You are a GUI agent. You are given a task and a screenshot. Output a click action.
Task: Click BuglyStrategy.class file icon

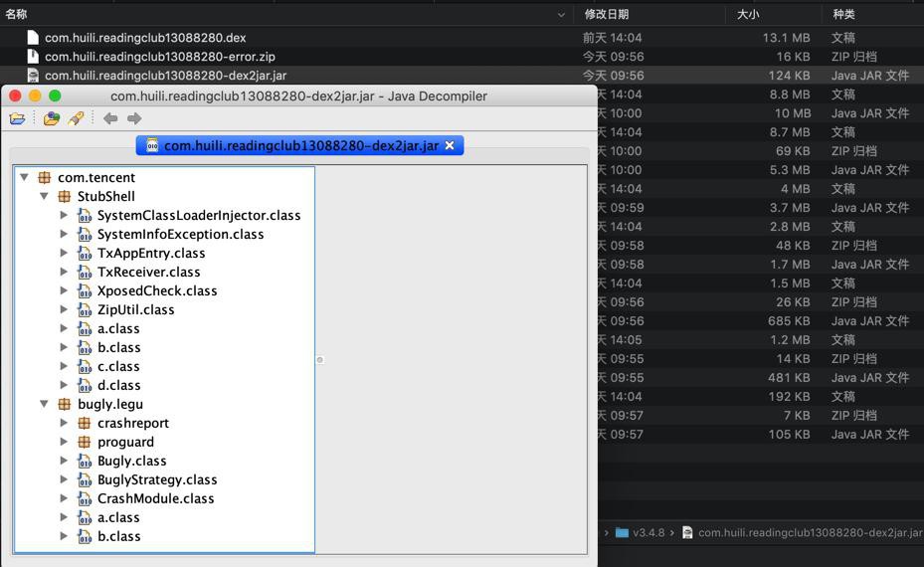[x=85, y=479]
